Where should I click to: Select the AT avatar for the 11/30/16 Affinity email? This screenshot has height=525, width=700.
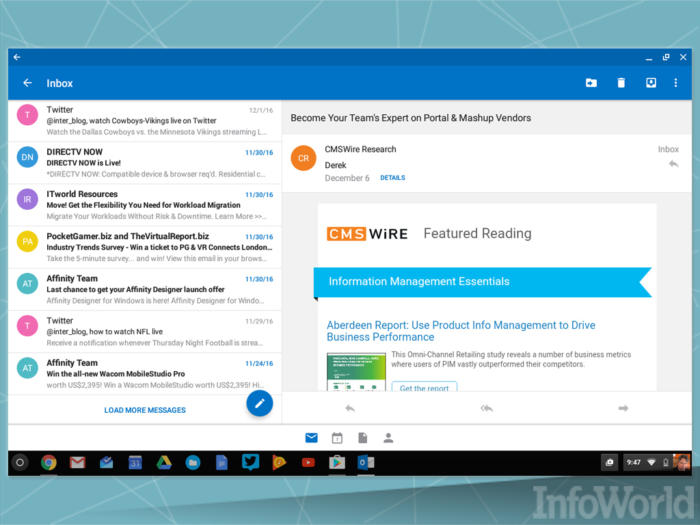(27, 283)
